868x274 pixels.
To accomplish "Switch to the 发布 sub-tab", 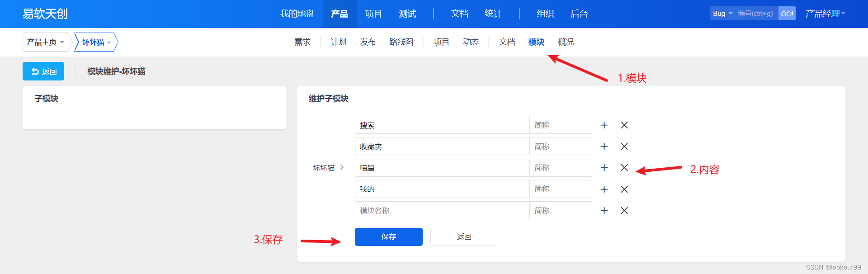I will pyautogui.click(x=368, y=42).
